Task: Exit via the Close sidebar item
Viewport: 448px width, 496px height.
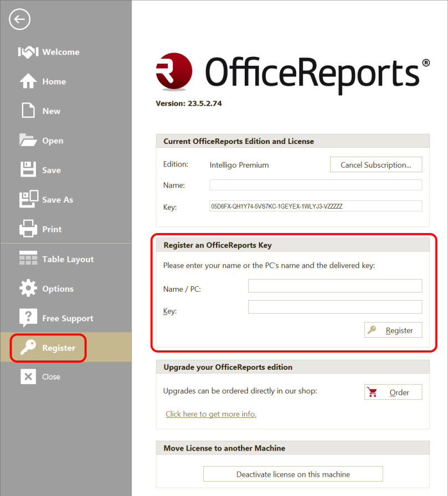Action: 28,376
